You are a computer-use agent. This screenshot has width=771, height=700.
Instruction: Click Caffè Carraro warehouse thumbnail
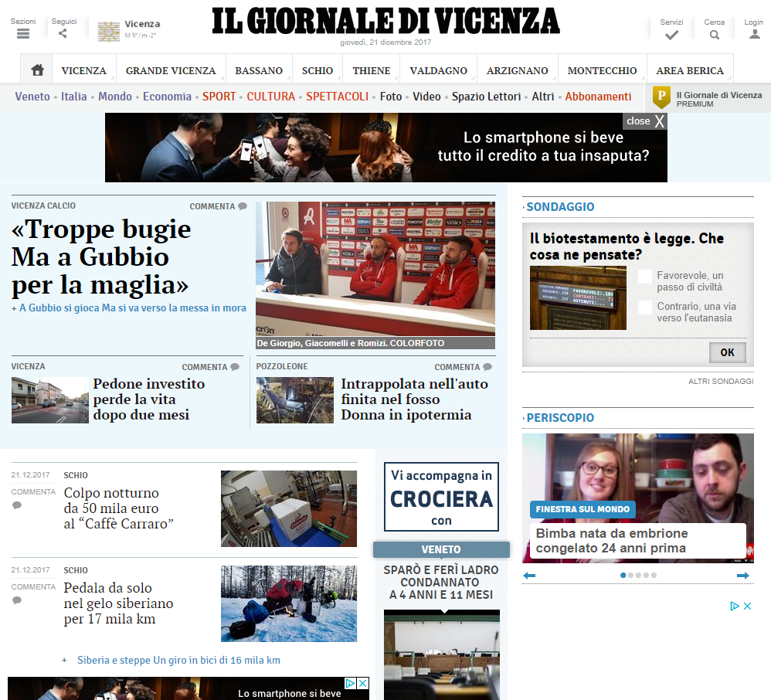pyautogui.click(x=289, y=508)
